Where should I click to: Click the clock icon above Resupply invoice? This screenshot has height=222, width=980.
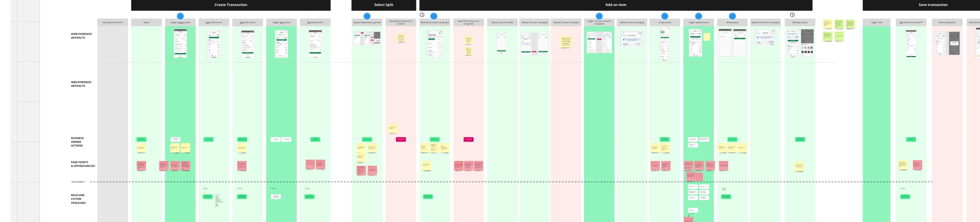pyautogui.click(x=792, y=15)
